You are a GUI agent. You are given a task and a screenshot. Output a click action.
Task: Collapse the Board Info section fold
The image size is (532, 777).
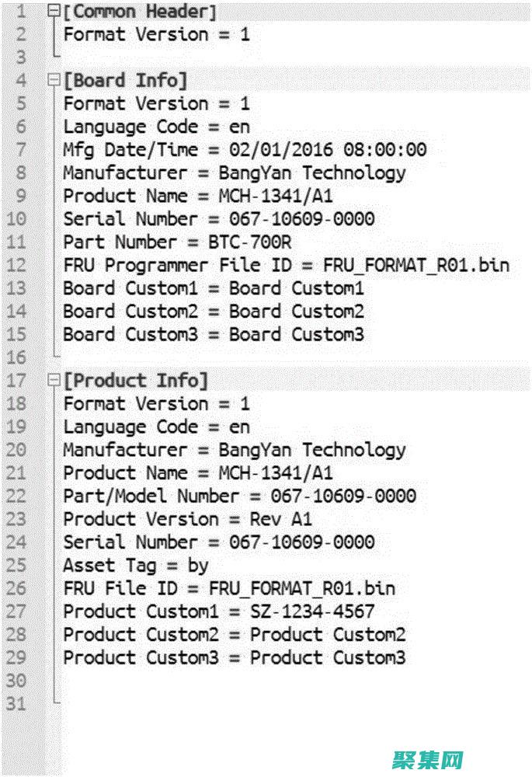[53, 80]
